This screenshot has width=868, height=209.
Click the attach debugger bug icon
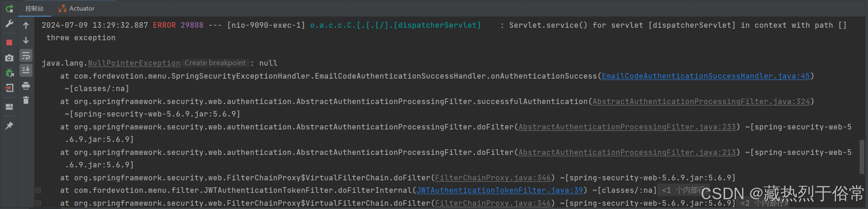tap(9, 73)
